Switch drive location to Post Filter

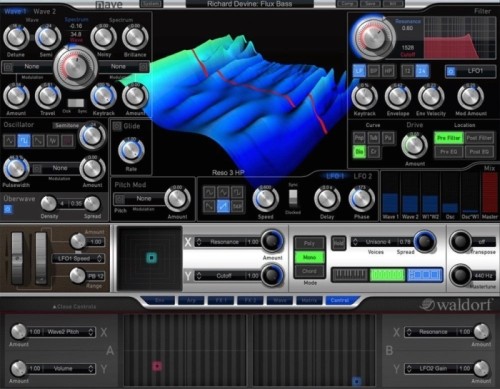(x=479, y=138)
